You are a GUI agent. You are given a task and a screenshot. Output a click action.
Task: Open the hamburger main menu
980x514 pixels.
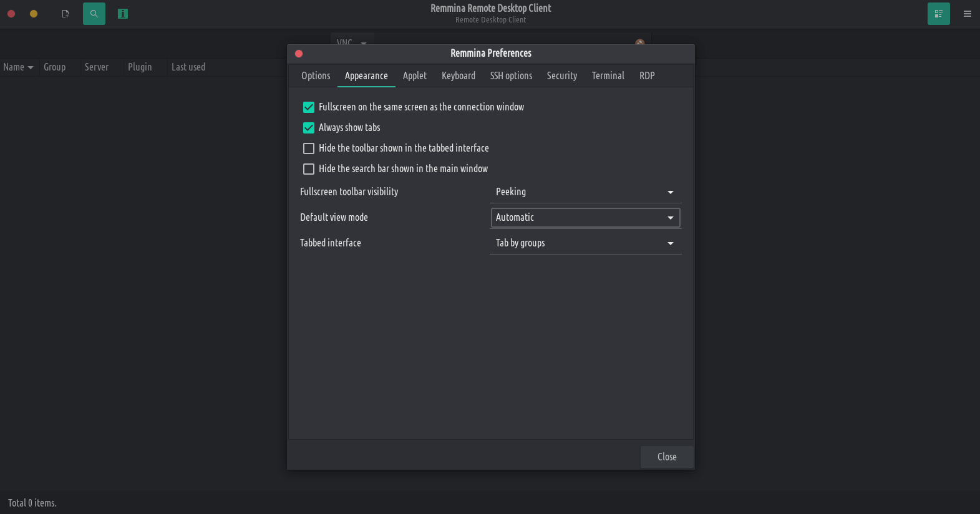point(968,14)
